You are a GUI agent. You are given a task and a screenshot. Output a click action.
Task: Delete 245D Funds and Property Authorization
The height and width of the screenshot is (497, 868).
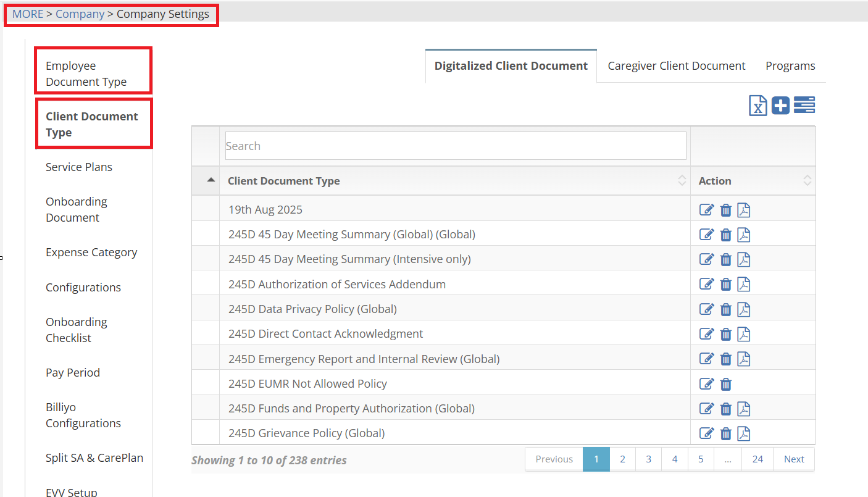click(x=726, y=409)
